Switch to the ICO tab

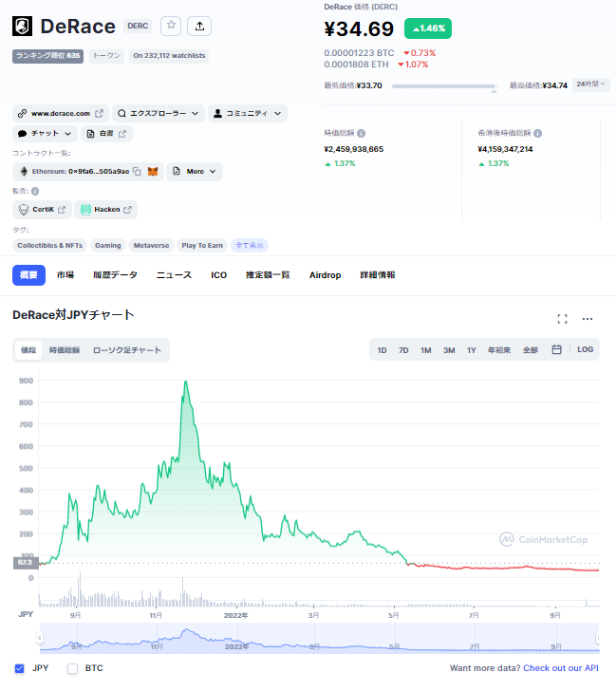click(x=218, y=275)
